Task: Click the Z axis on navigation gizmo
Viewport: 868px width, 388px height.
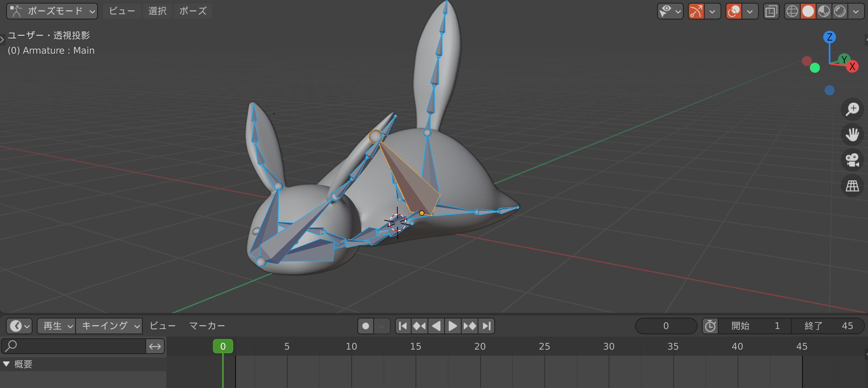Action: click(829, 37)
